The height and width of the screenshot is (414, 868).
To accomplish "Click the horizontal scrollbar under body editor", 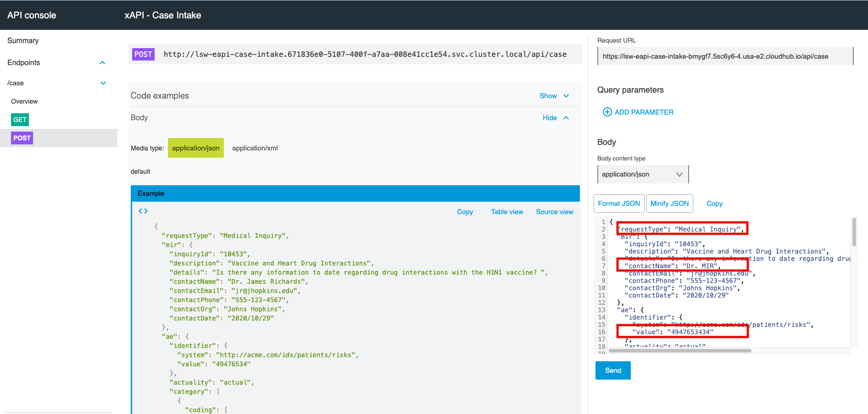I will click(680, 351).
